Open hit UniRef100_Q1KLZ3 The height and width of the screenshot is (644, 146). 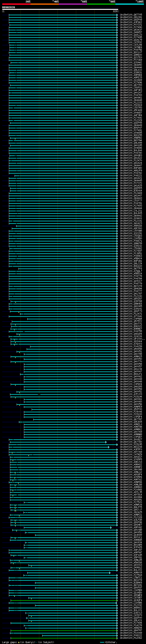point(131,35)
